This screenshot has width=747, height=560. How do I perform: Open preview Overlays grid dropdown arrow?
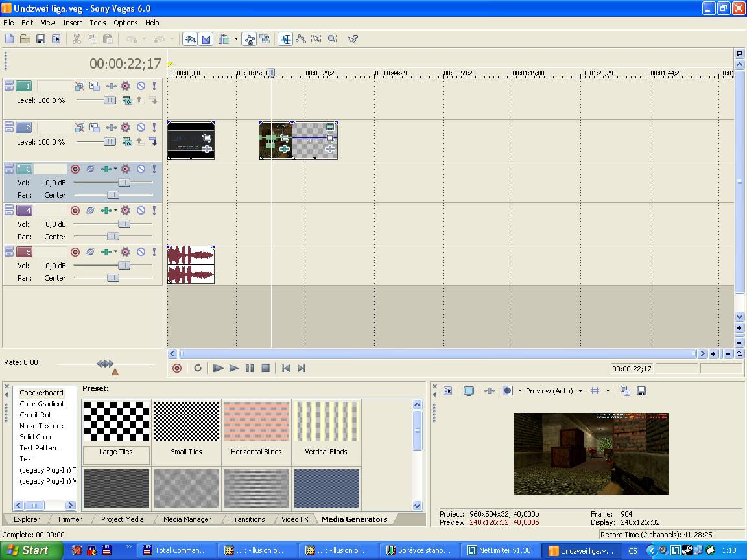(608, 391)
